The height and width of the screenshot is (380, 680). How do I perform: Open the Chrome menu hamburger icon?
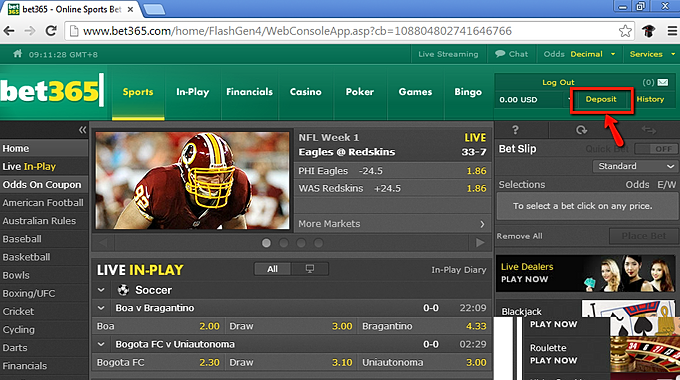[x=672, y=31]
